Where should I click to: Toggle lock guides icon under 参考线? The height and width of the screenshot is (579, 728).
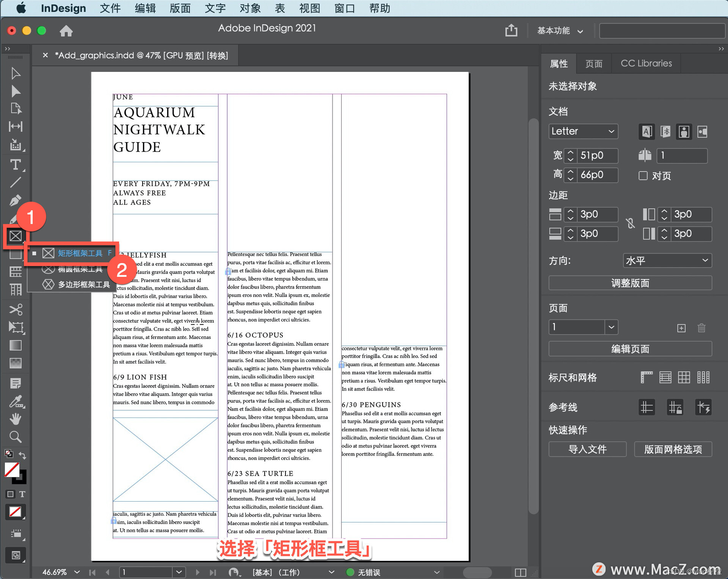click(675, 408)
